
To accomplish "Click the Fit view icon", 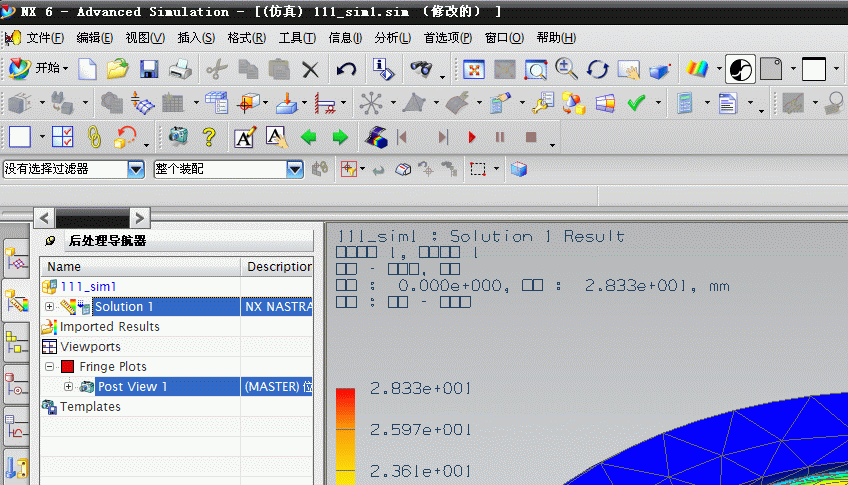I will [474, 69].
